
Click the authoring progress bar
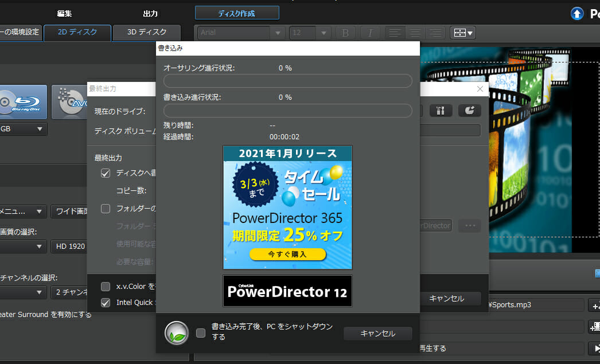coord(288,81)
